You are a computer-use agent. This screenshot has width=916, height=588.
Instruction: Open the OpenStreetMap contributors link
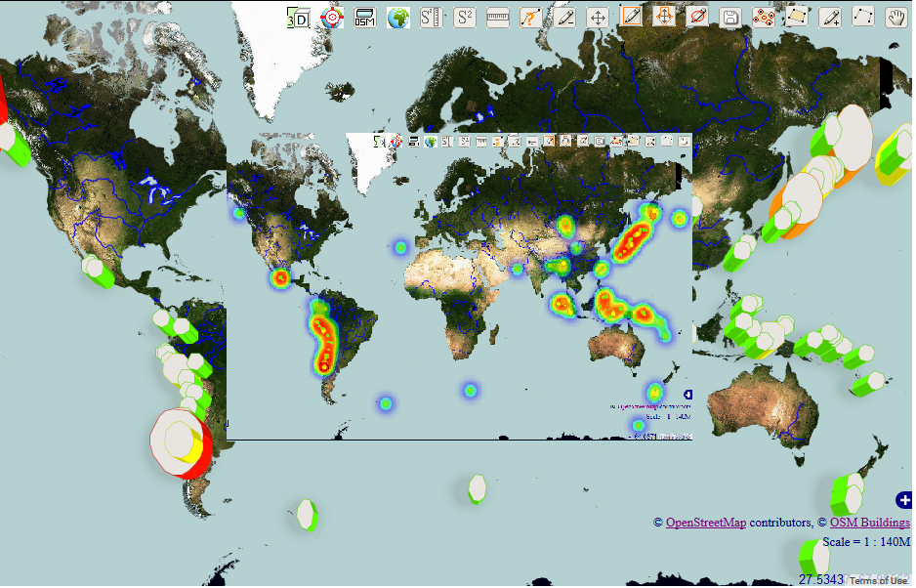(705, 523)
